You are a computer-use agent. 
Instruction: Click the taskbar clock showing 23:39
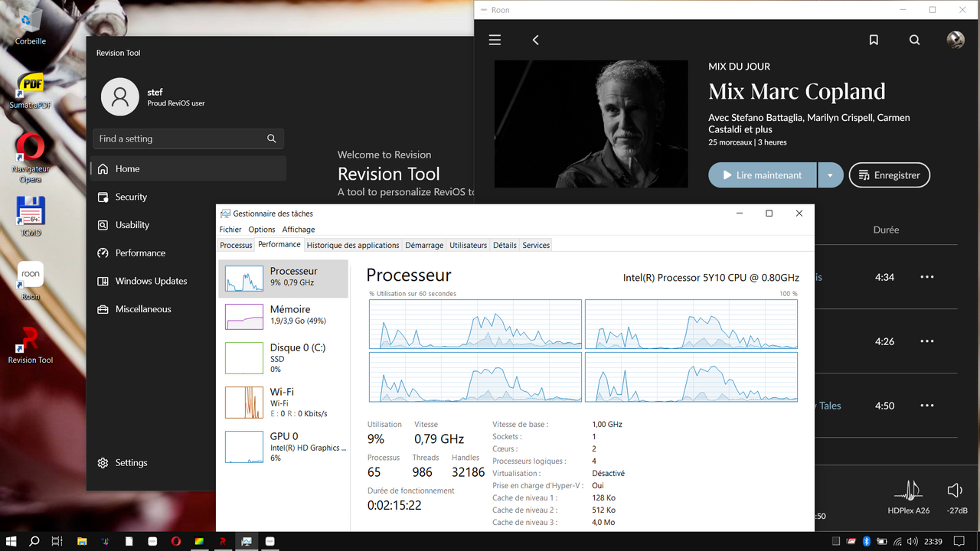933,542
